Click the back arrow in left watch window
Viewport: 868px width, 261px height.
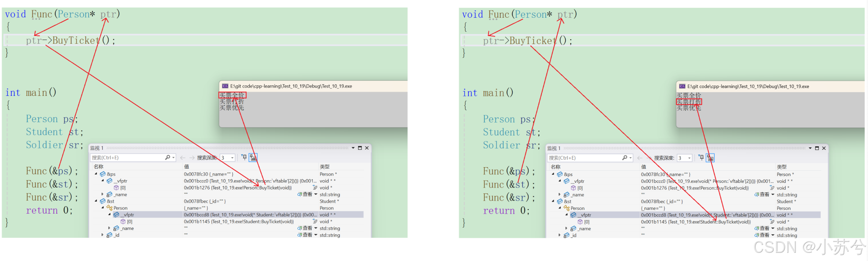pyautogui.click(x=183, y=158)
